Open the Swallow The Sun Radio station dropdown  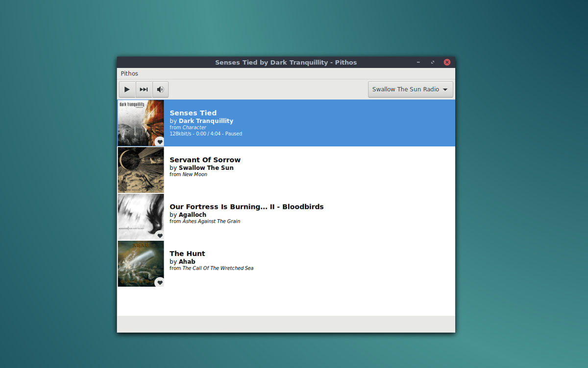click(411, 90)
